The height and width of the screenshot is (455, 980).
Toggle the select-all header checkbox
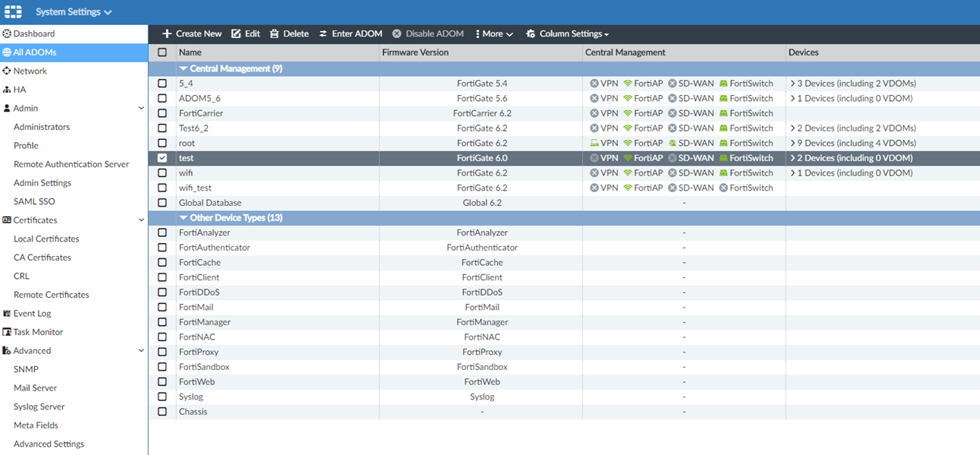pyautogui.click(x=162, y=52)
